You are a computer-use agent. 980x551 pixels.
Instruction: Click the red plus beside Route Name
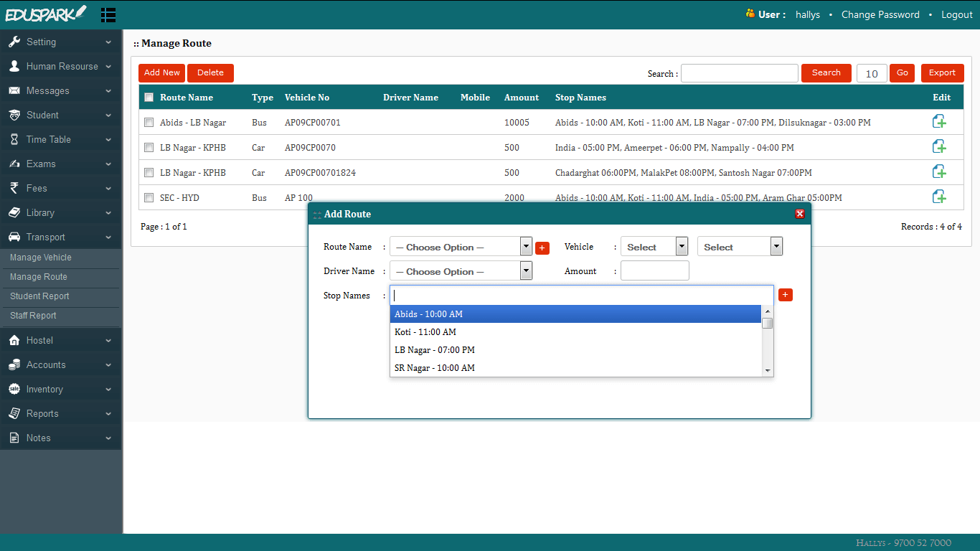tap(542, 248)
